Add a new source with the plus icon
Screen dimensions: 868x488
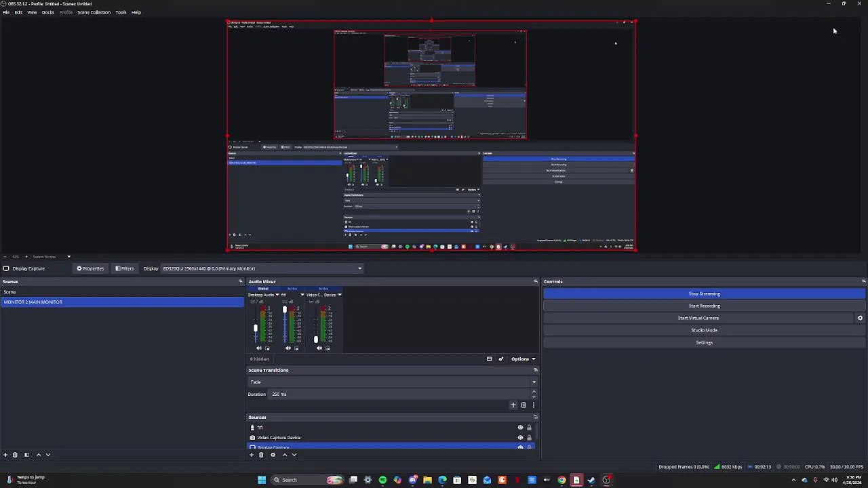pyautogui.click(x=252, y=455)
